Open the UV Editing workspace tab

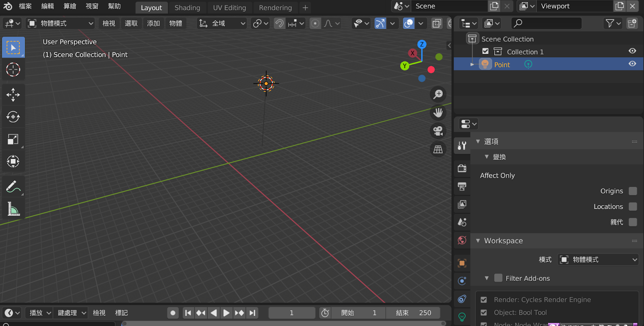(229, 8)
